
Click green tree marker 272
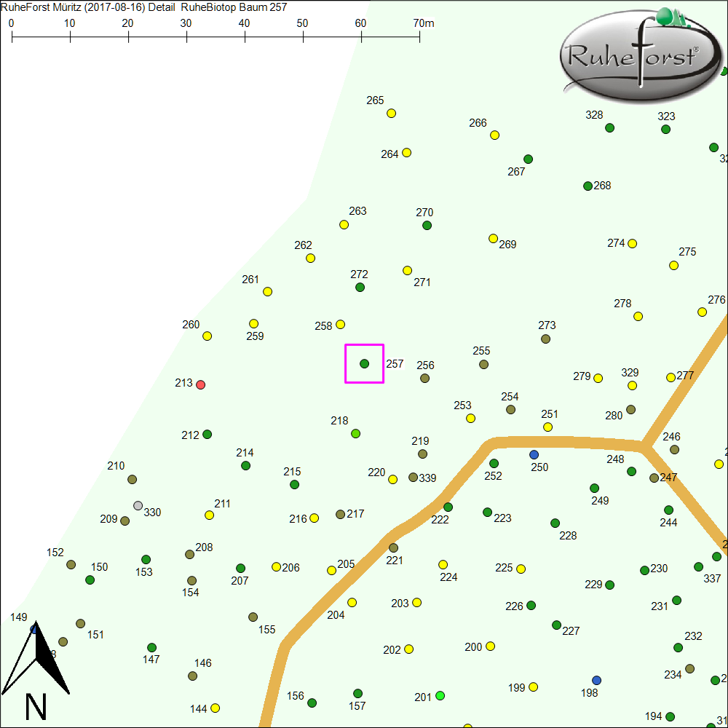360,288
